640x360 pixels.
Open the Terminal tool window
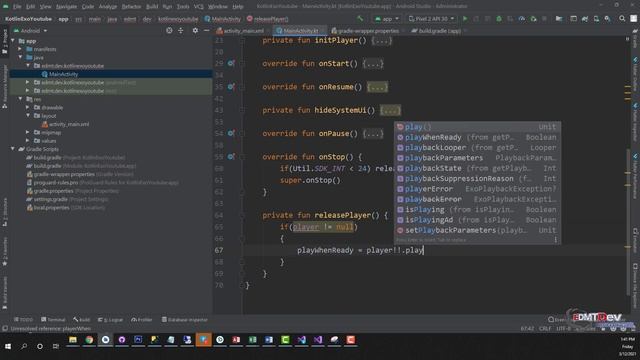coord(53,320)
